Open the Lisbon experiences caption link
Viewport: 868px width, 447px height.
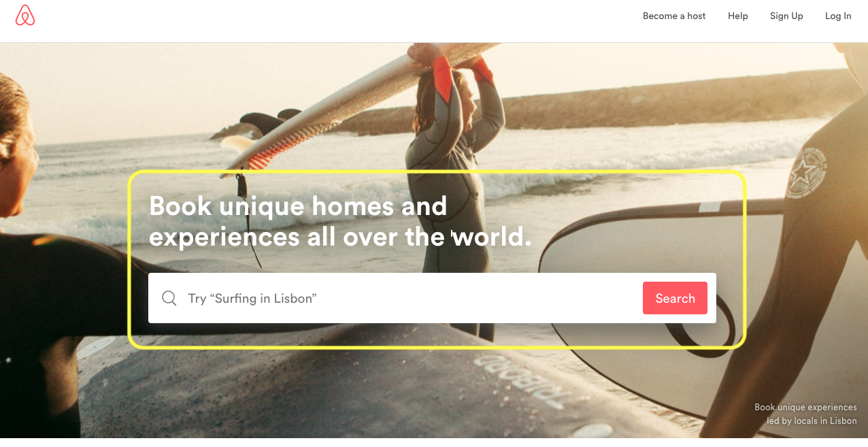click(x=805, y=414)
